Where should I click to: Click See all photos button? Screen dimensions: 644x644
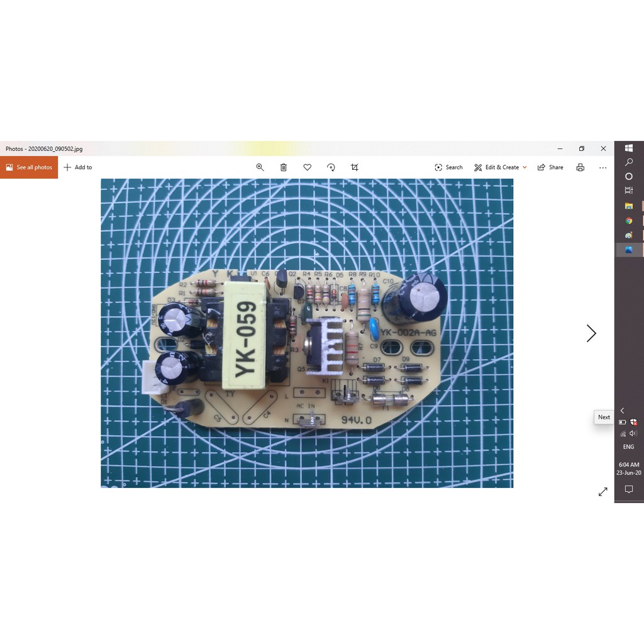click(x=29, y=167)
